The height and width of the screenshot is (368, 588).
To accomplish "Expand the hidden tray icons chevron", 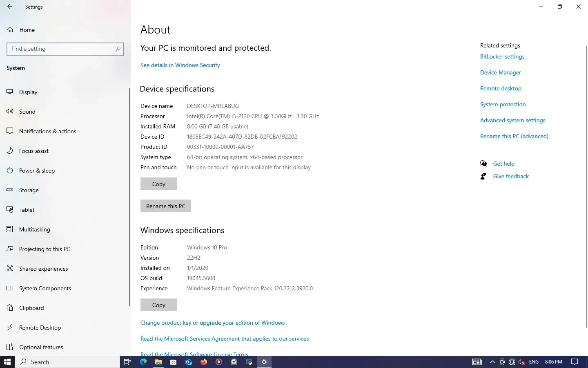I will [x=492, y=362].
